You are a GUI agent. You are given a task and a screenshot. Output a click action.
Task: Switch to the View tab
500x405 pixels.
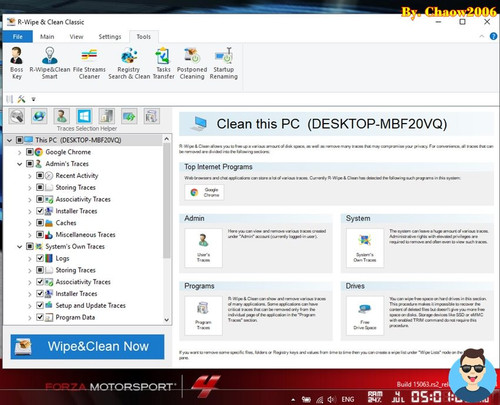click(x=76, y=37)
